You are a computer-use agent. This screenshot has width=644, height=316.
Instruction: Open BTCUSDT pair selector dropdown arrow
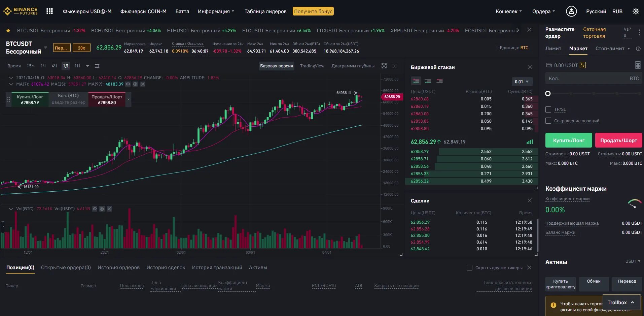45,48
